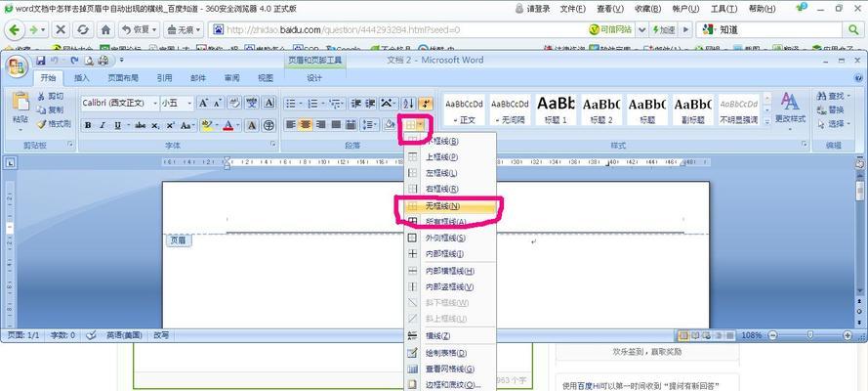Open numbering list dropdown
868x391 pixels.
pos(322,104)
